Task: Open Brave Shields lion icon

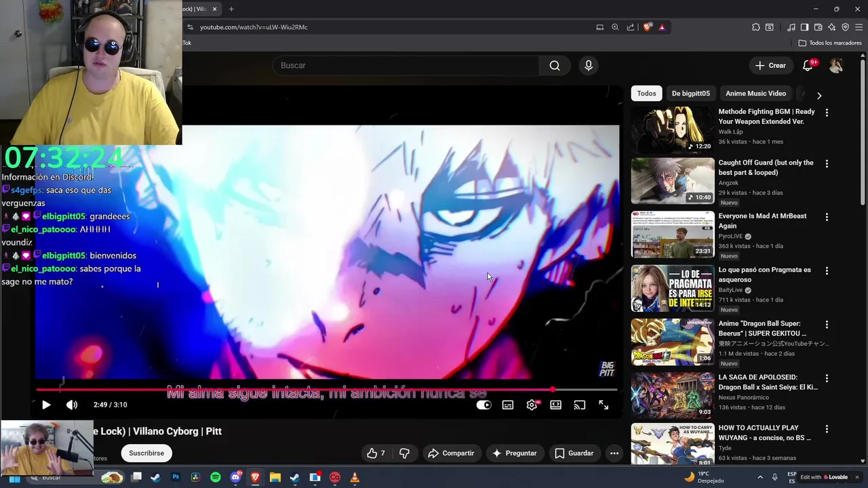Action: pyautogui.click(x=647, y=27)
